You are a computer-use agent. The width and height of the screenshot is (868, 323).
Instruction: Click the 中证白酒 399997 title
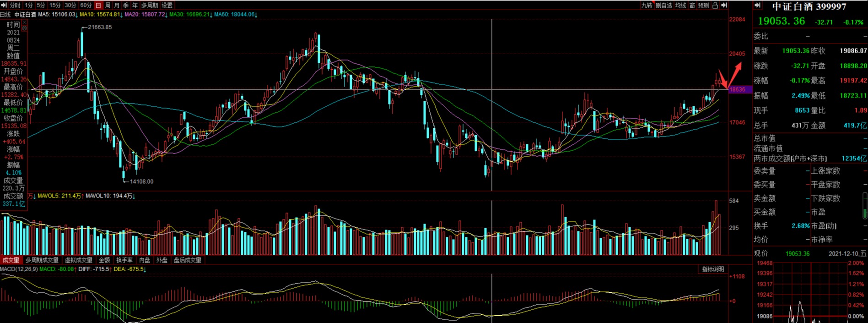click(x=809, y=6)
